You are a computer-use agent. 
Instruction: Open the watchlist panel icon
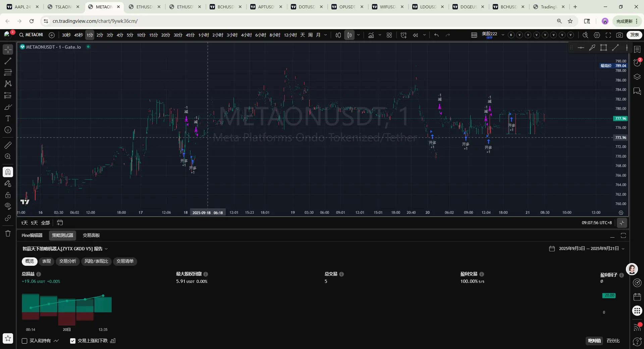(x=637, y=49)
